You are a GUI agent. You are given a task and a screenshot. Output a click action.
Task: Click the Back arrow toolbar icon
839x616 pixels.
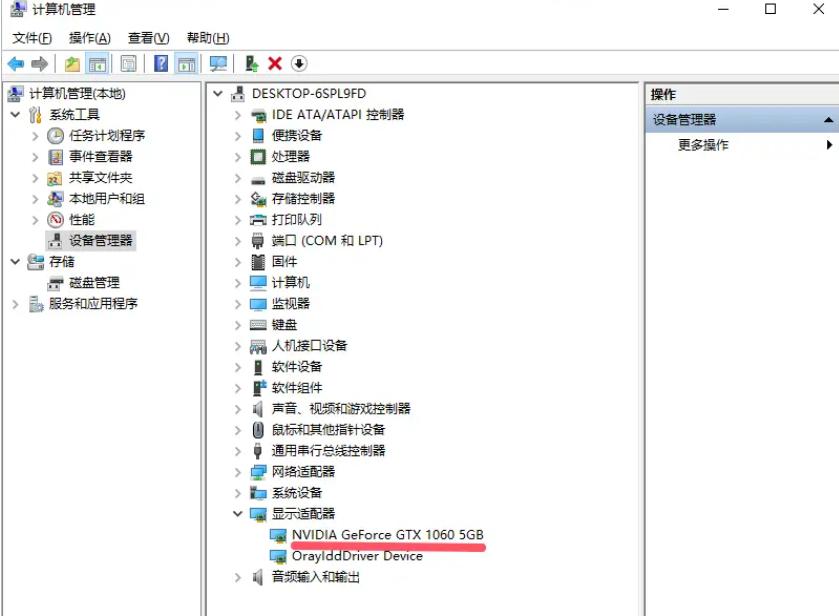click(x=16, y=64)
